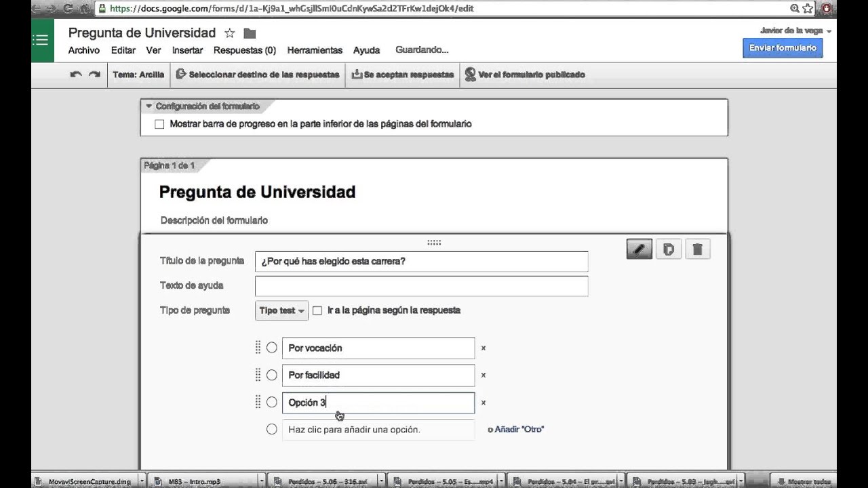Enable 'Mostrar barra de progreso' checkbox
Screen dimensions: 868x488
click(x=159, y=124)
